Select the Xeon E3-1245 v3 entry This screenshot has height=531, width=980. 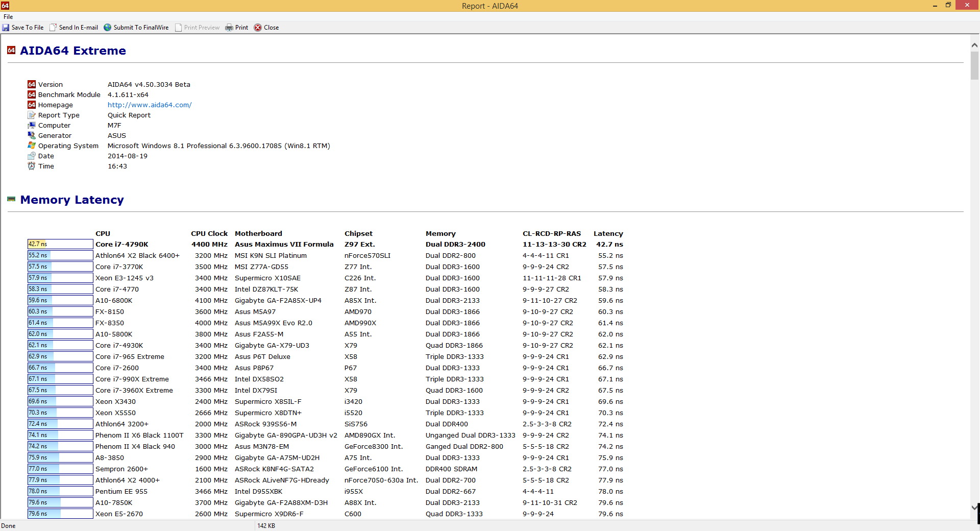[x=125, y=278]
